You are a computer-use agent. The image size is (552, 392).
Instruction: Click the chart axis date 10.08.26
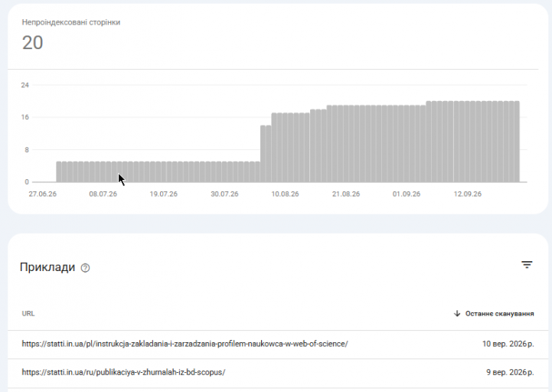click(285, 194)
